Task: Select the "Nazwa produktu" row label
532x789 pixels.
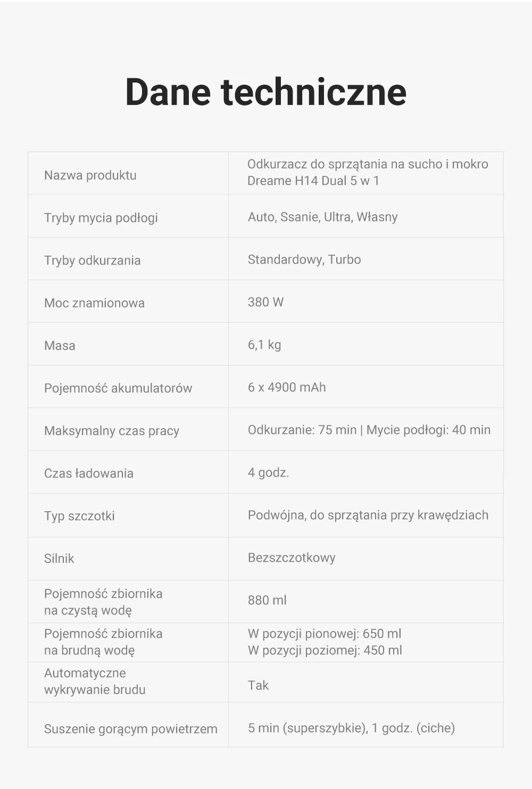Action: click(90, 175)
